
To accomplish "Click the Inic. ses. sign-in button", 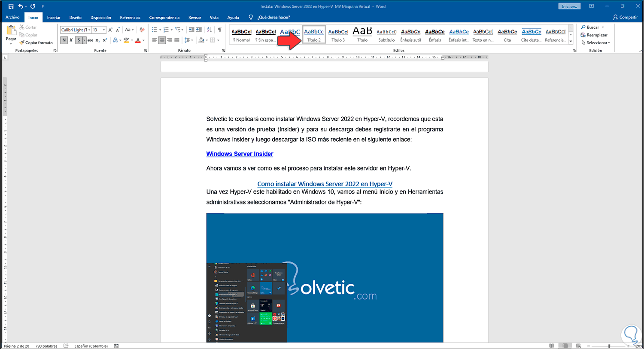I will (x=570, y=6).
